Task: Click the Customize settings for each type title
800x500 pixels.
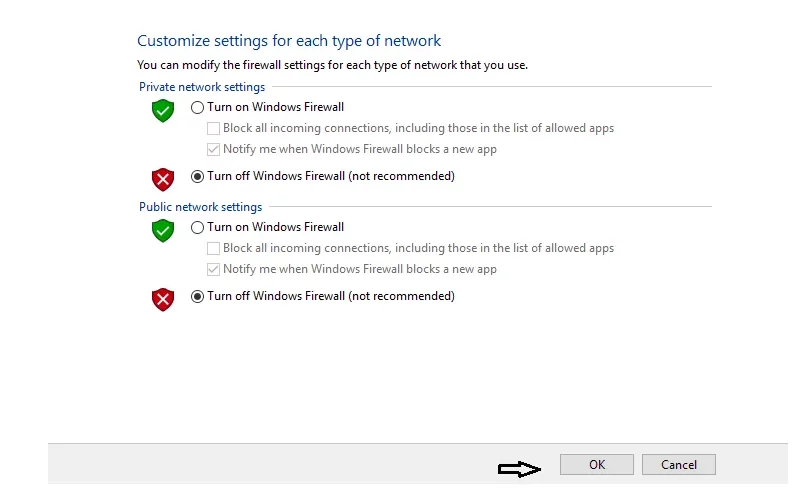Action: coord(289,41)
